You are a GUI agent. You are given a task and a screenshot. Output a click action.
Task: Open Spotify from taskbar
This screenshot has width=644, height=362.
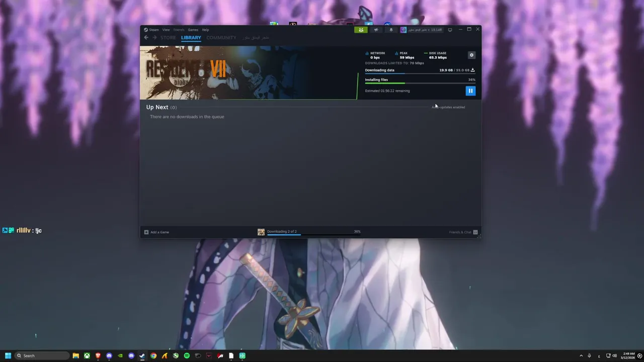click(187, 355)
